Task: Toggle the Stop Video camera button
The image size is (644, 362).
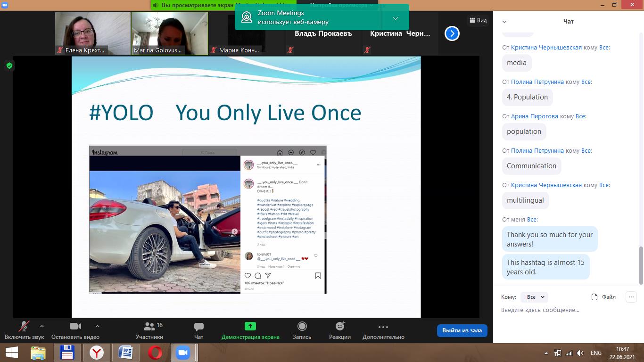Action: coord(75,327)
